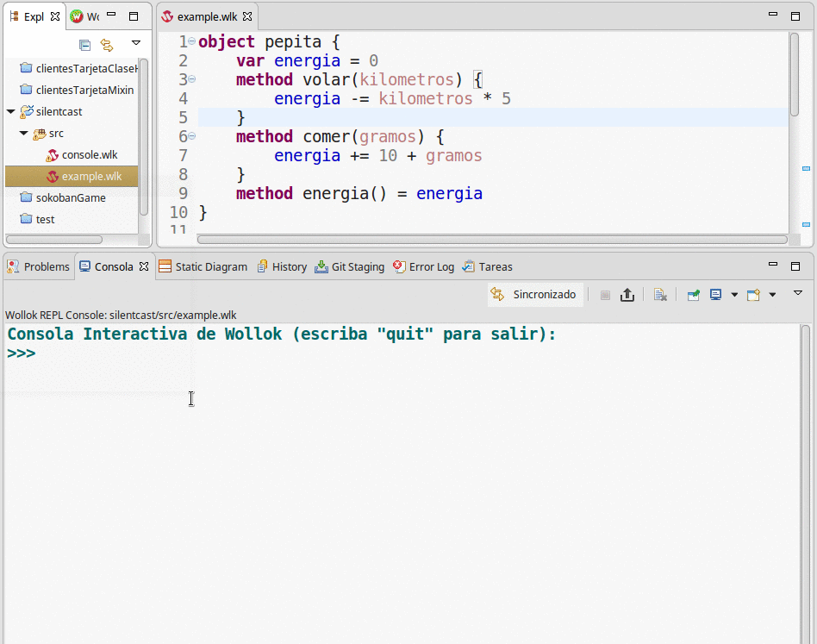Close the example.wlk editor tab
The width and height of the screenshot is (817, 644).
(x=247, y=17)
